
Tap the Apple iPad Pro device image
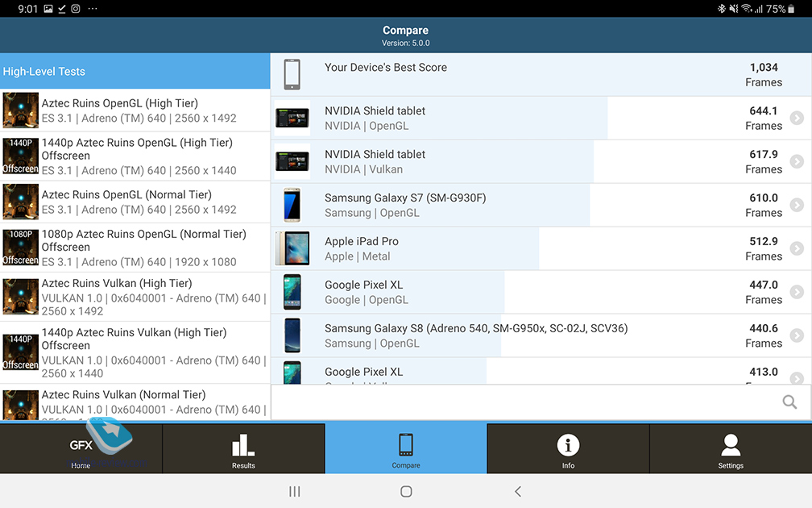tap(292, 249)
